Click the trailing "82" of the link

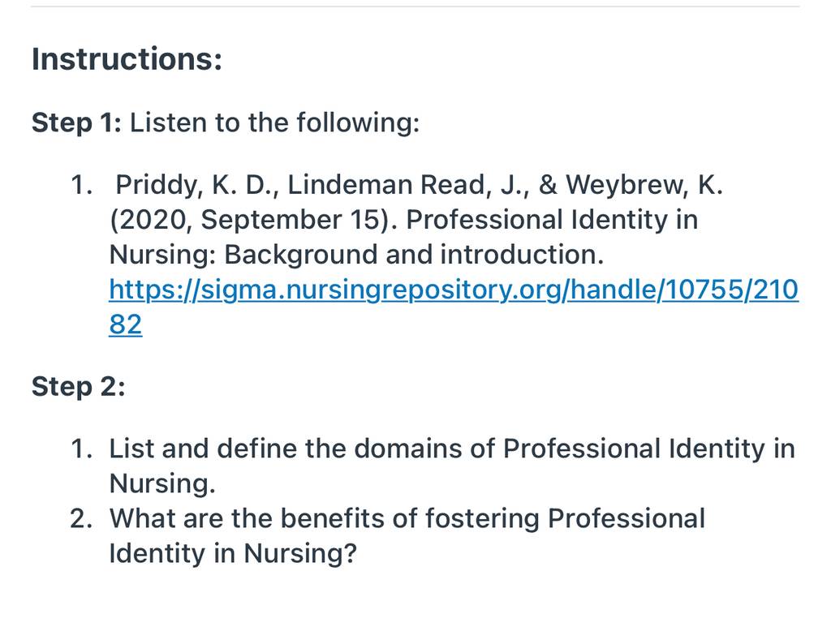126,324
